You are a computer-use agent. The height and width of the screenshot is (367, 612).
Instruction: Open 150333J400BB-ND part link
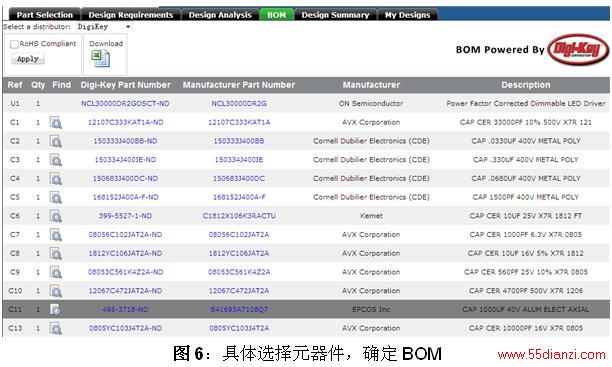click(x=125, y=141)
